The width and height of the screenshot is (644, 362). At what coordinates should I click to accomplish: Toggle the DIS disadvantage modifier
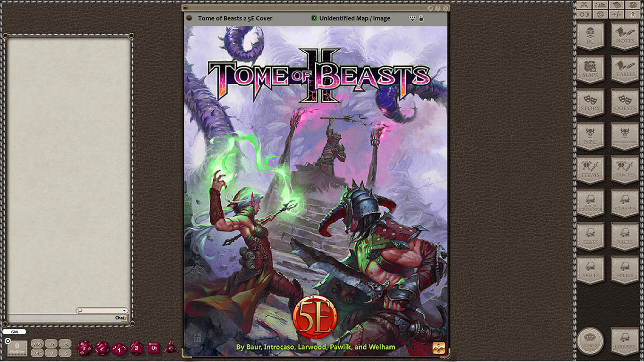(37, 353)
